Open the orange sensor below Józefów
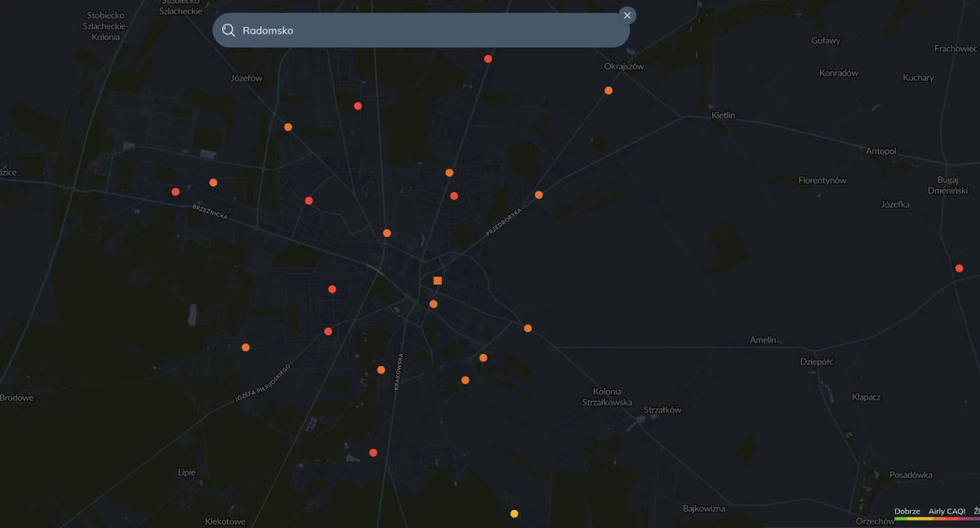The height and width of the screenshot is (528, 980). (288, 127)
